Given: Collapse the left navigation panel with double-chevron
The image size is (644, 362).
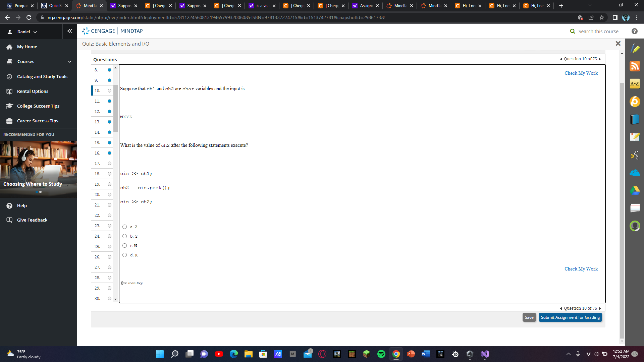Looking at the screenshot, I should (70, 31).
